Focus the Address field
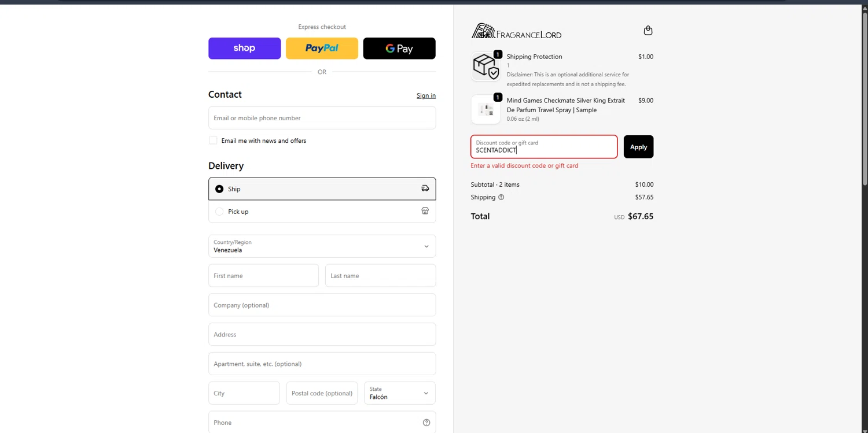 (x=322, y=334)
